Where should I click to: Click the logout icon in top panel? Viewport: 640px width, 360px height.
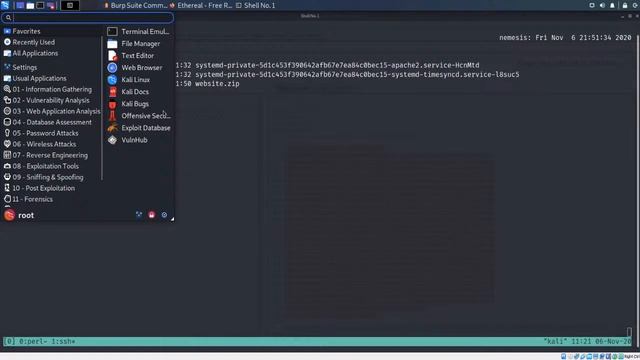636,5
